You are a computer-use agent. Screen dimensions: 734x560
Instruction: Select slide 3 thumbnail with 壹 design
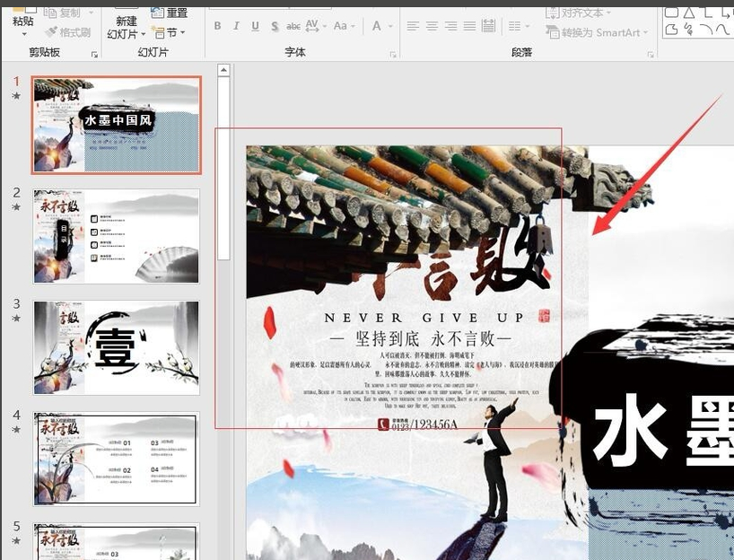(117, 347)
